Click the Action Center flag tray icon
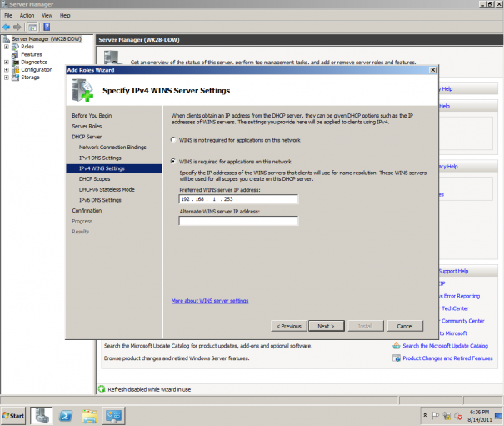The height and width of the screenshot is (426, 504). coord(435,416)
